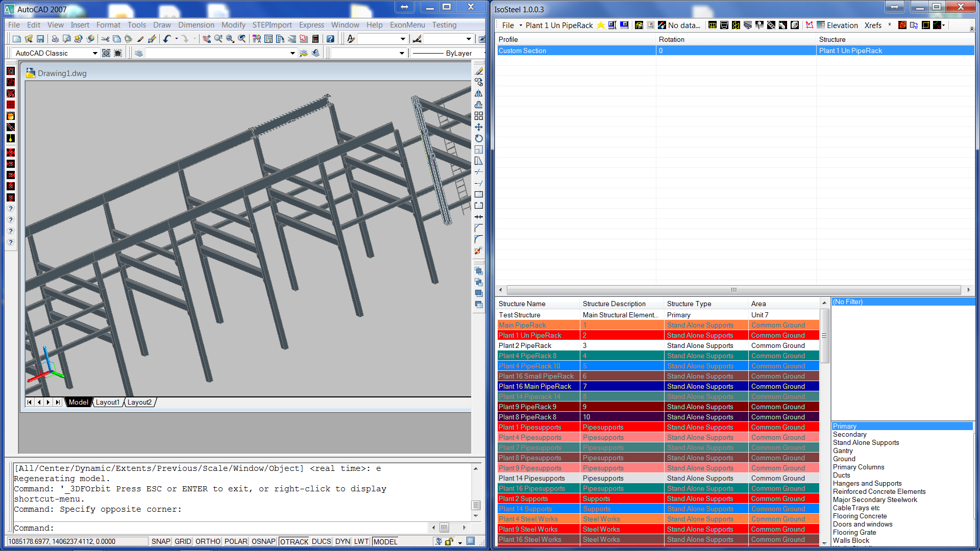Click the Rotation column header
980x551 pixels.
736,39
